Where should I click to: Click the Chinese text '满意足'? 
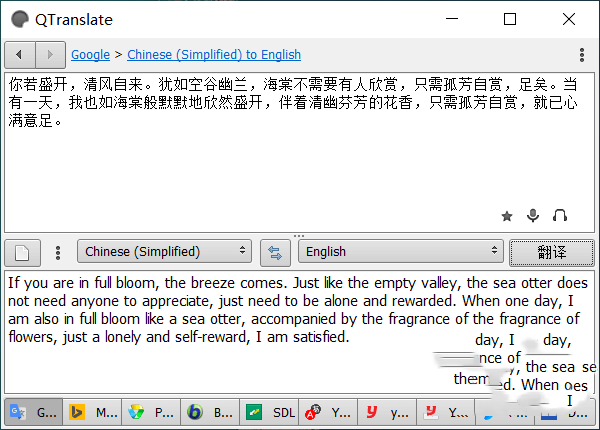pos(31,121)
